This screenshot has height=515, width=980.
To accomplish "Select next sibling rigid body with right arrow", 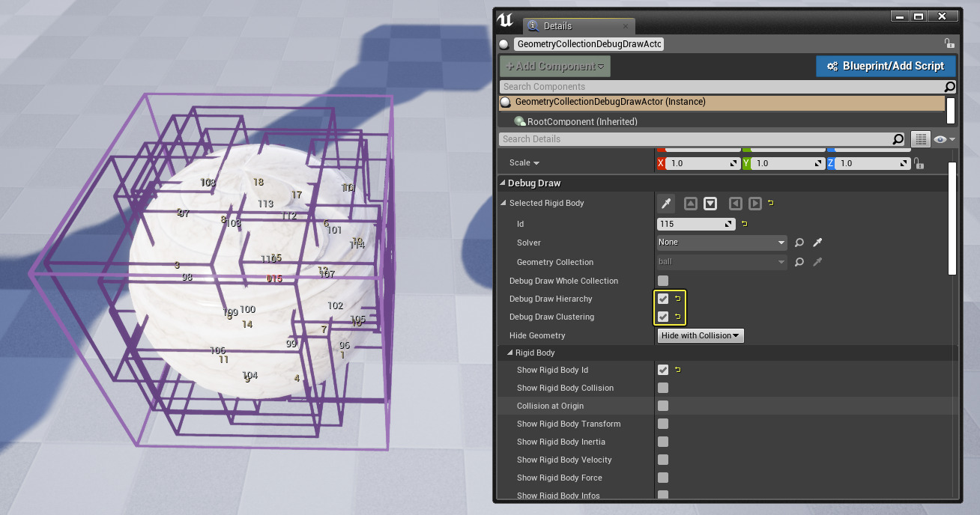I will (754, 203).
